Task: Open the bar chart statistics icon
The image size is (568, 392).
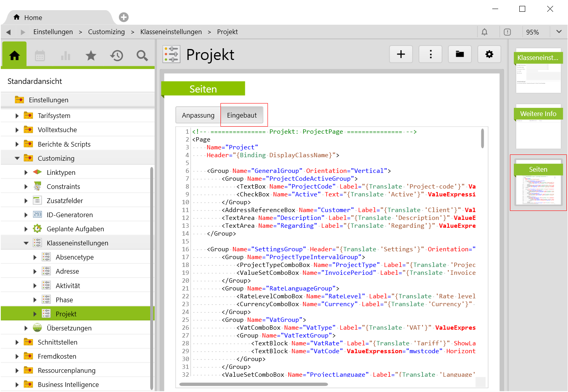Action: pyautogui.click(x=66, y=56)
